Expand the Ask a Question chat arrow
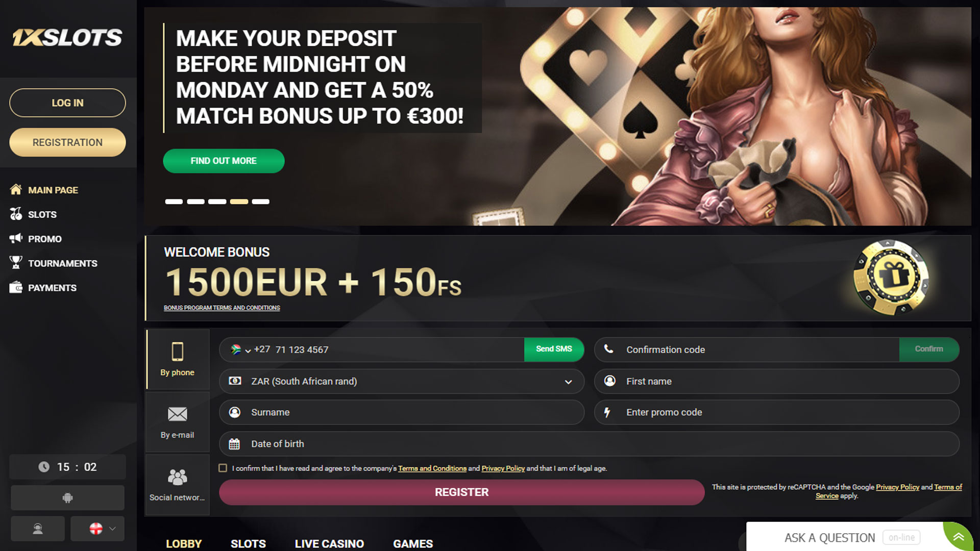 tap(958, 537)
